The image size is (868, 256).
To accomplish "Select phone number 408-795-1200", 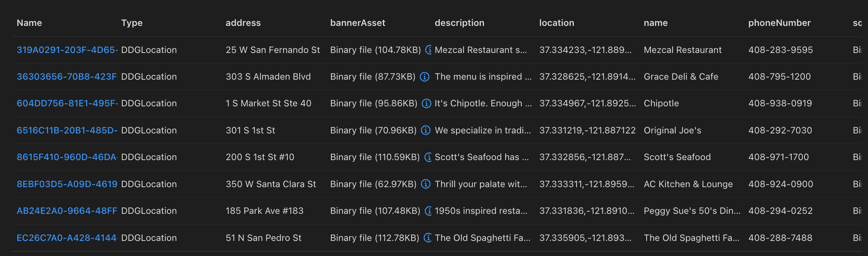I will pos(780,77).
